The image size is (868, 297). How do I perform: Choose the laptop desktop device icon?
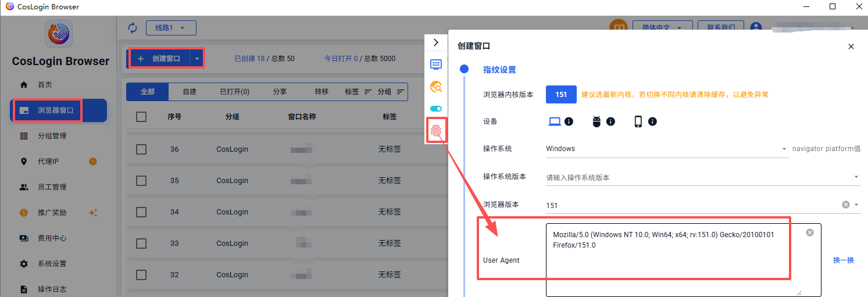(555, 121)
